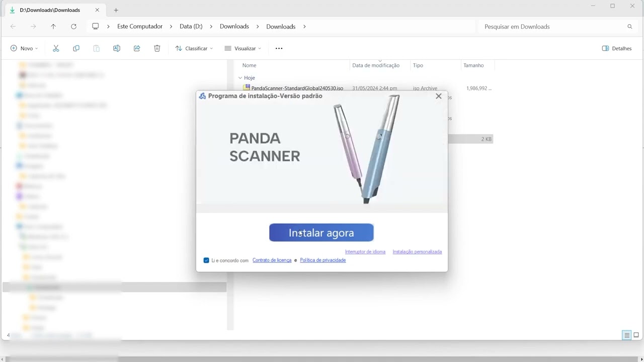The width and height of the screenshot is (644, 362).
Task: Click the horizontal scrollbar at bottom
Action: tap(322, 358)
